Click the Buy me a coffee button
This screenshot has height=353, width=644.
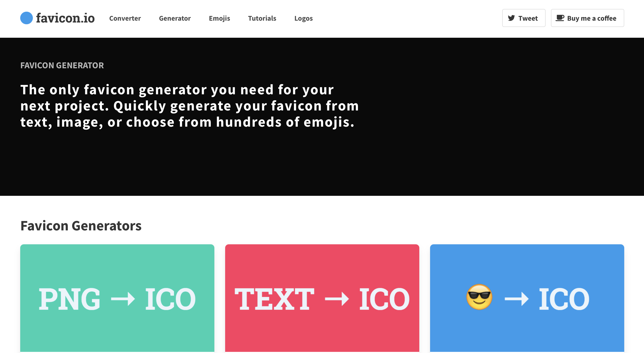pos(587,18)
